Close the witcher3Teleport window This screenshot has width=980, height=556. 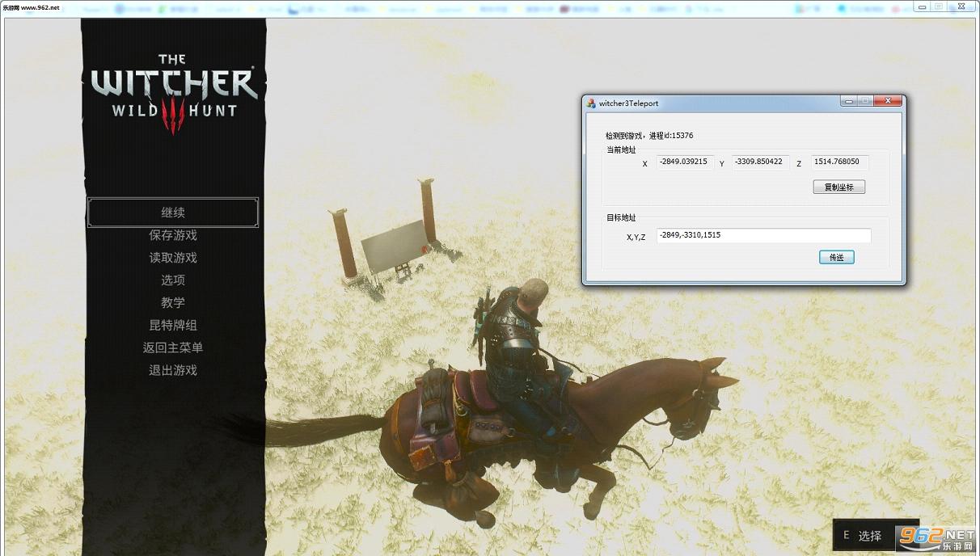888,101
